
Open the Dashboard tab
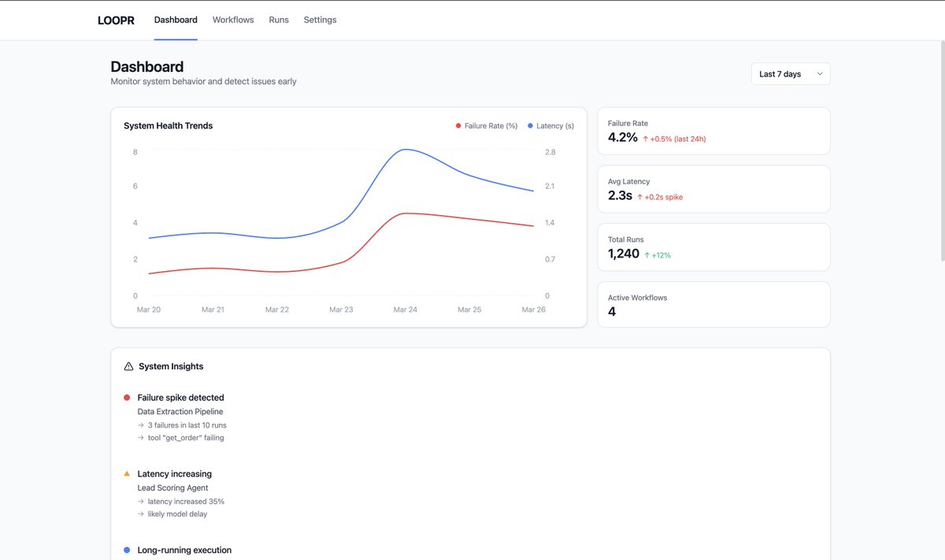pos(176,20)
